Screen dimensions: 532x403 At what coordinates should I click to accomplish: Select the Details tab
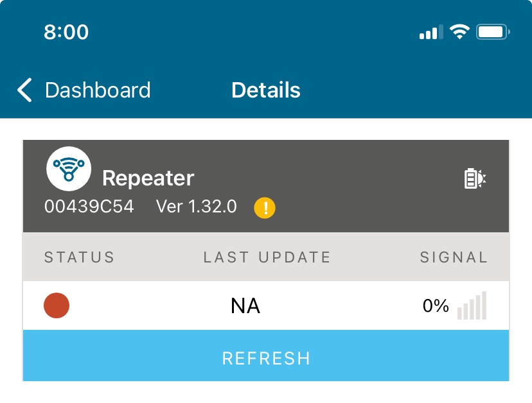(266, 90)
